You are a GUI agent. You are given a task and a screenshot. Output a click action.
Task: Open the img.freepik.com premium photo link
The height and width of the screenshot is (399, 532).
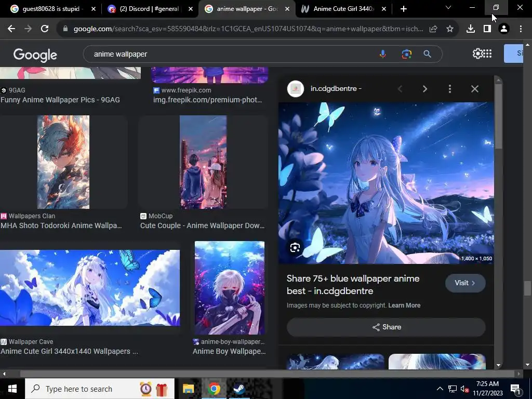[207, 100]
